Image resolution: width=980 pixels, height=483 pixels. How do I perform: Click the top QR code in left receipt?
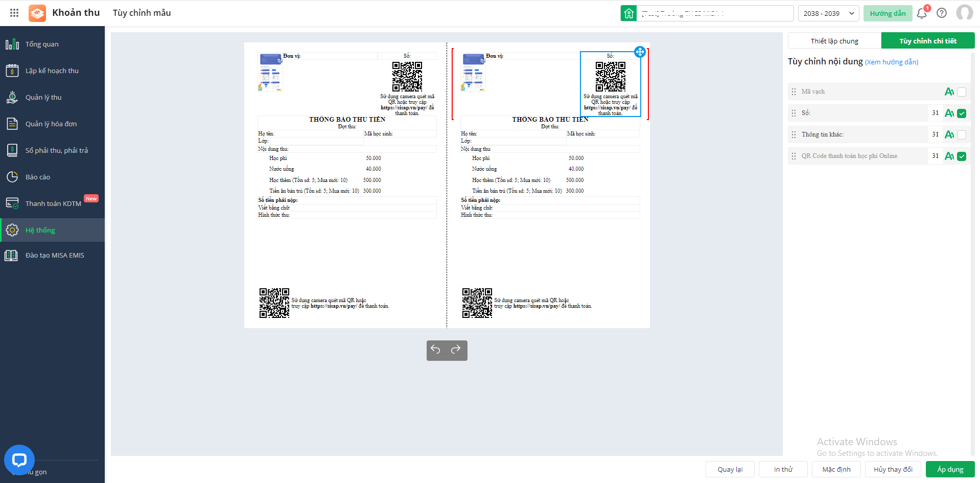(407, 77)
